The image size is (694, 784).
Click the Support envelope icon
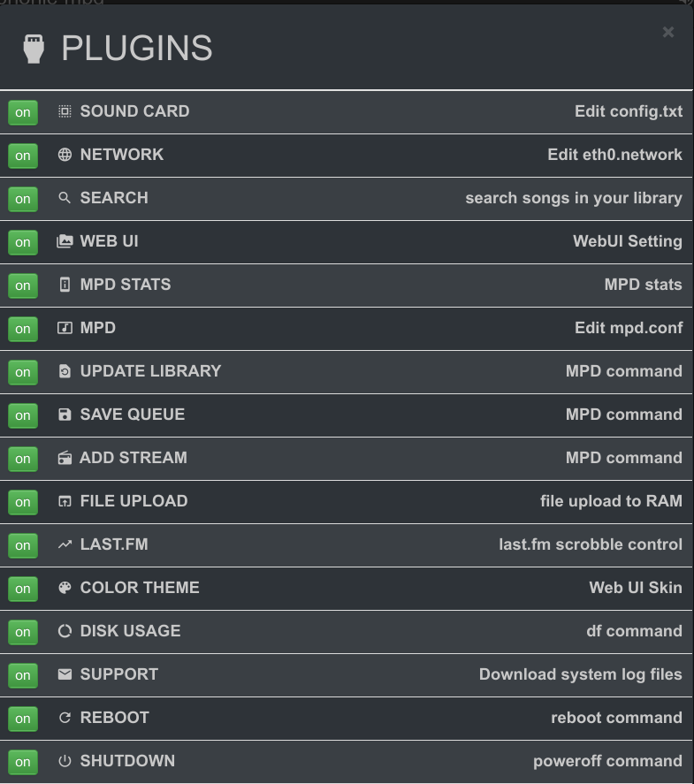click(65, 674)
